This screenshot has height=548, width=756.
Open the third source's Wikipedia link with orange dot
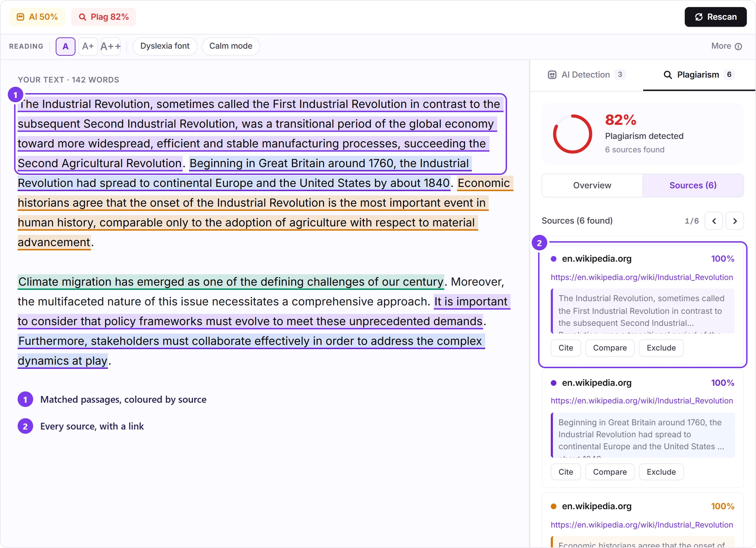642,525
